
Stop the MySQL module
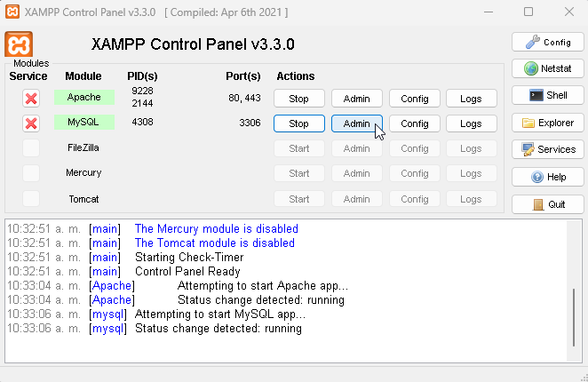[299, 123]
